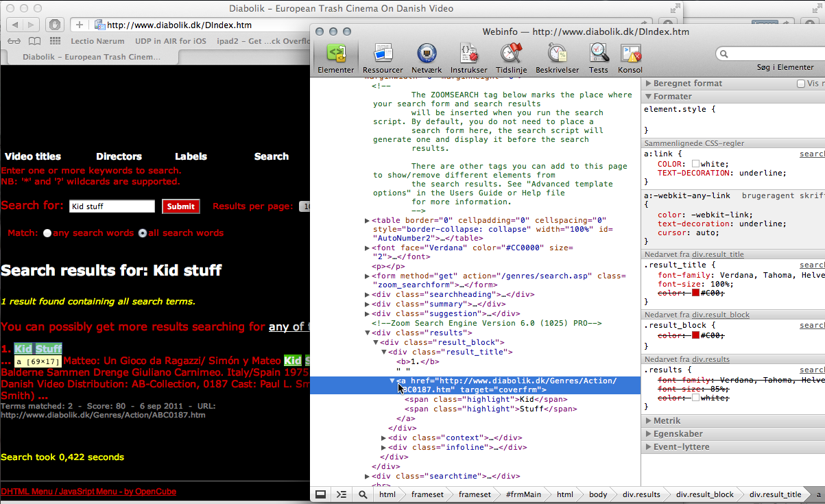Open the Netværk panel
This screenshot has width=825, height=504.
click(x=427, y=58)
